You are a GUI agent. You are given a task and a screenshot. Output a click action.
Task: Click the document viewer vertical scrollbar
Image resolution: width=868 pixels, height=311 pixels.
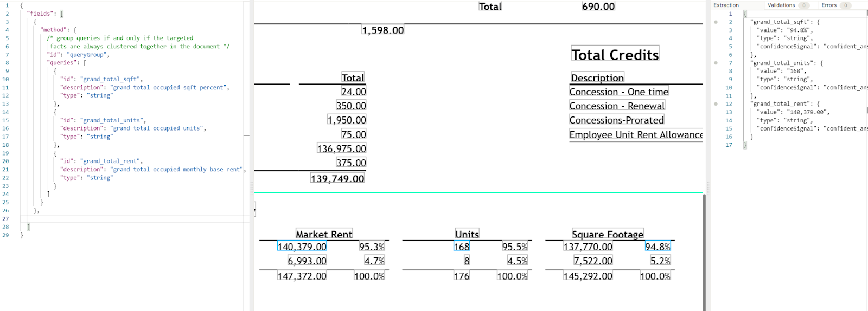704,252
